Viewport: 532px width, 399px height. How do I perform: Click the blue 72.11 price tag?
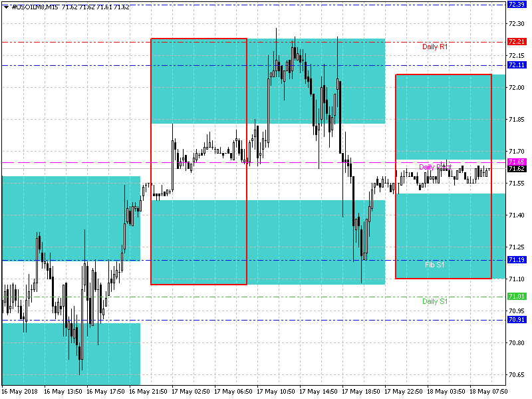click(517, 65)
